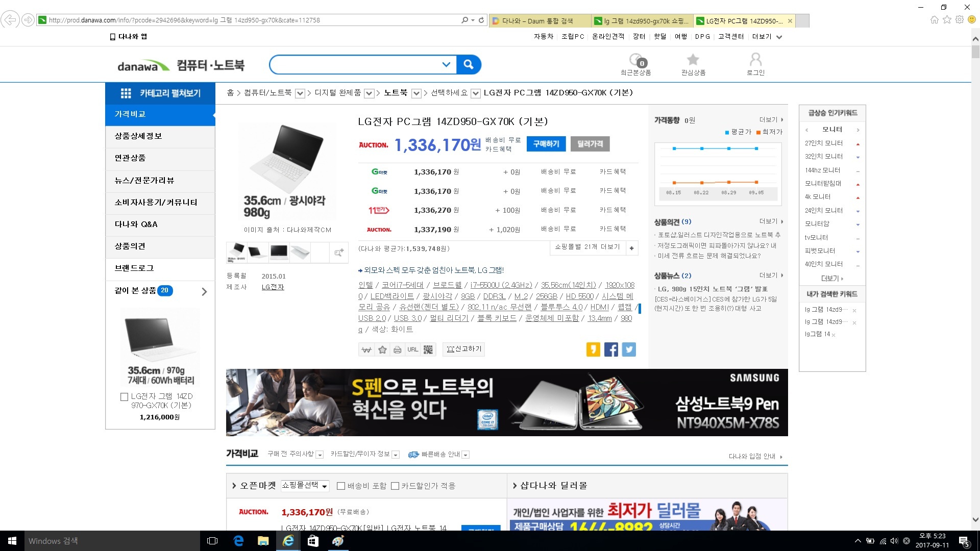This screenshot has width=980, height=551.
Task: Open 조립PC in top navigation
Action: click(573, 37)
